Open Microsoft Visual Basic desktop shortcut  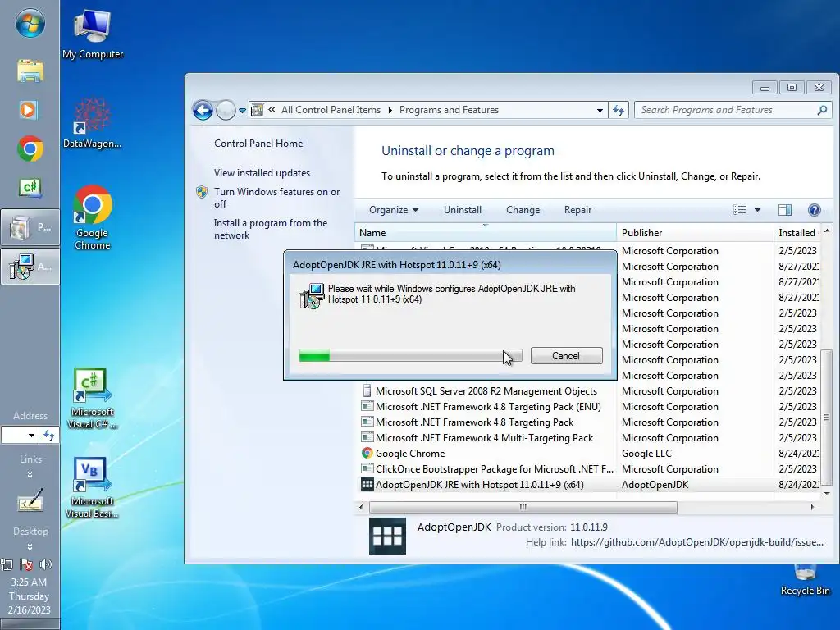[x=92, y=487]
